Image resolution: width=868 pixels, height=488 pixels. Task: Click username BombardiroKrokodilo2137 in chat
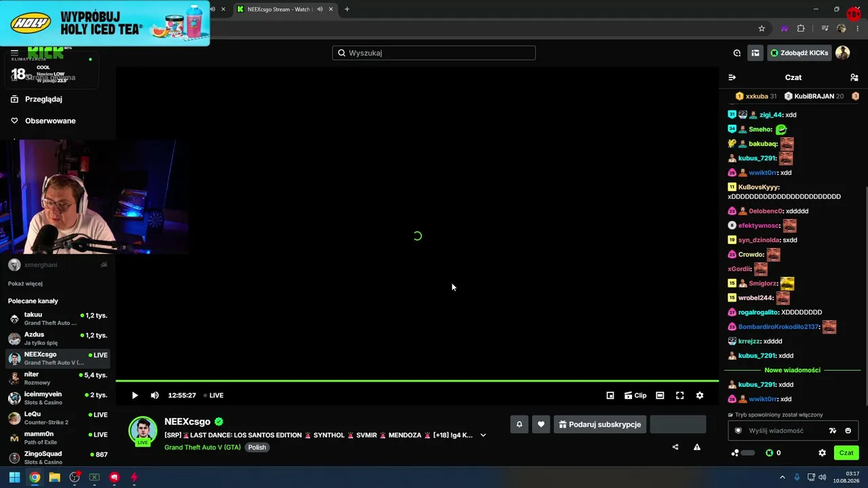click(x=778, y=327)
